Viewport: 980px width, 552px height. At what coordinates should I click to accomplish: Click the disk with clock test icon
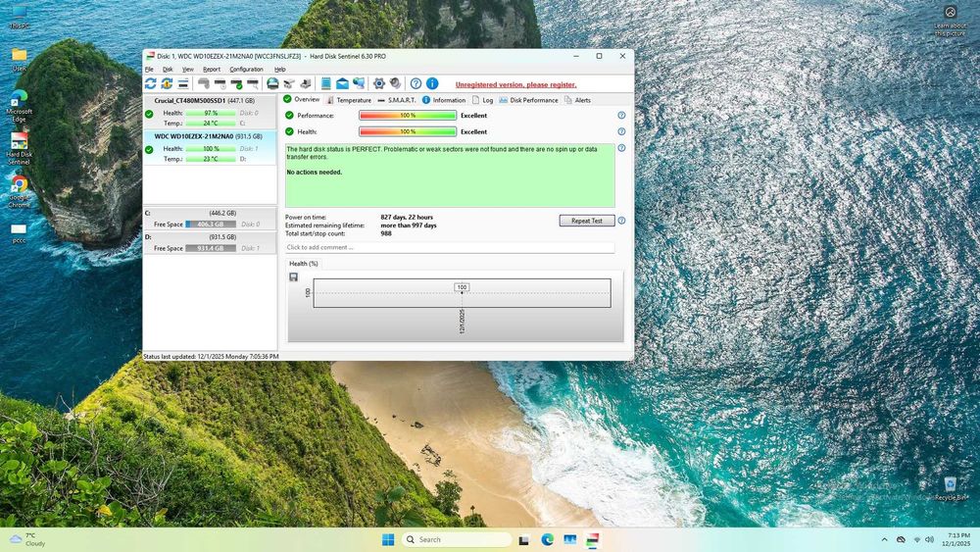point(220,83)
